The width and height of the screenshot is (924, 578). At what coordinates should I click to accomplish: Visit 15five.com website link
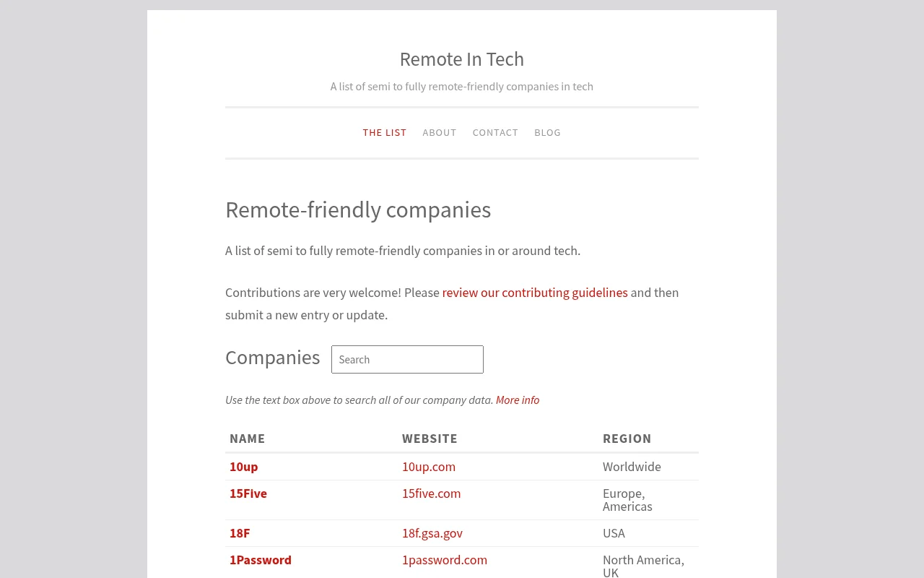coord(431,493)
